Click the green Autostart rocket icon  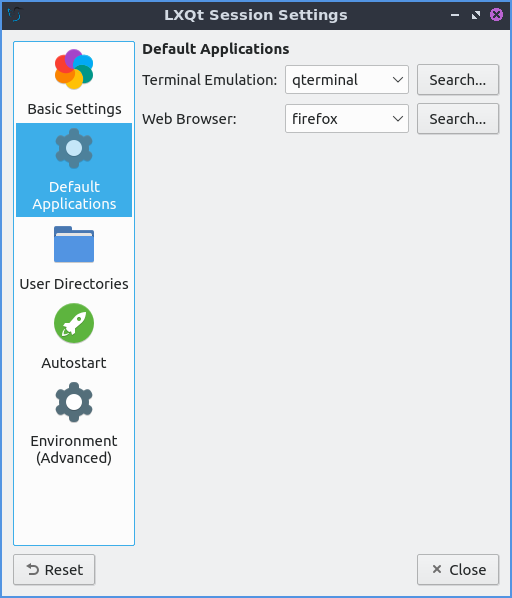(x=74, y=323)
